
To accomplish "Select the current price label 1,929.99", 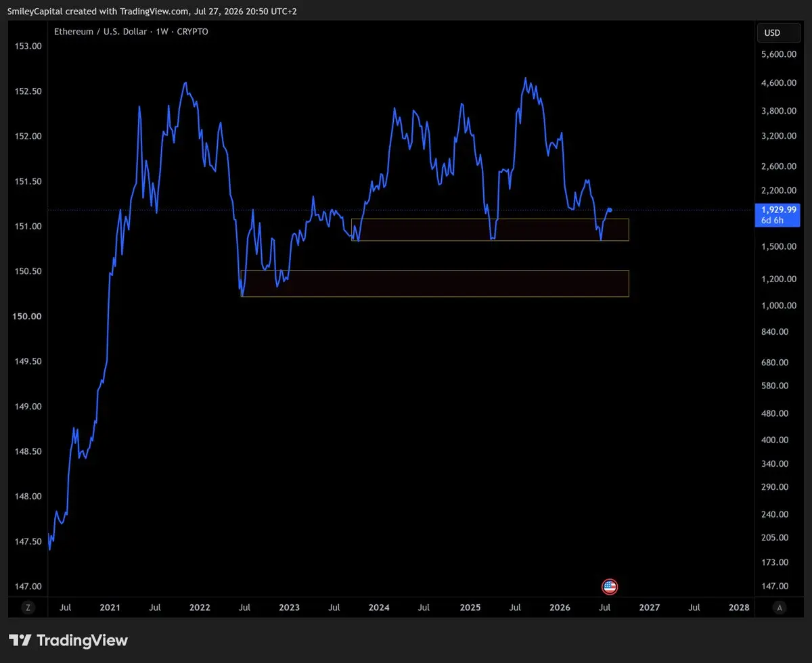I will tap(780, 210).
